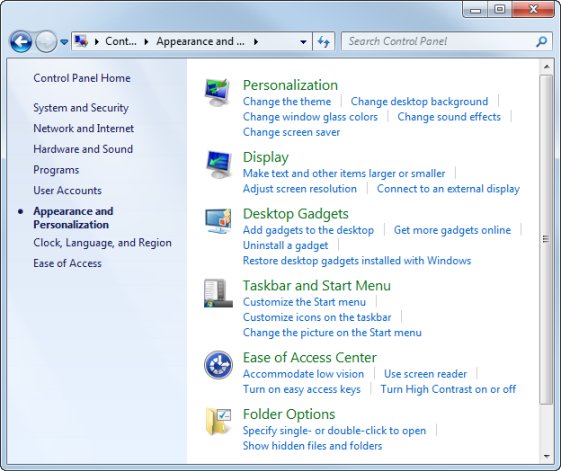Click Make text and other items larger or smaller

coord(344,174)
